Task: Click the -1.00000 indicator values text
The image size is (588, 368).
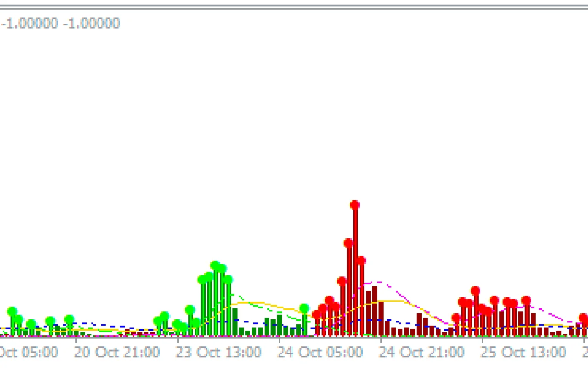Action: [x=60, y=23]
